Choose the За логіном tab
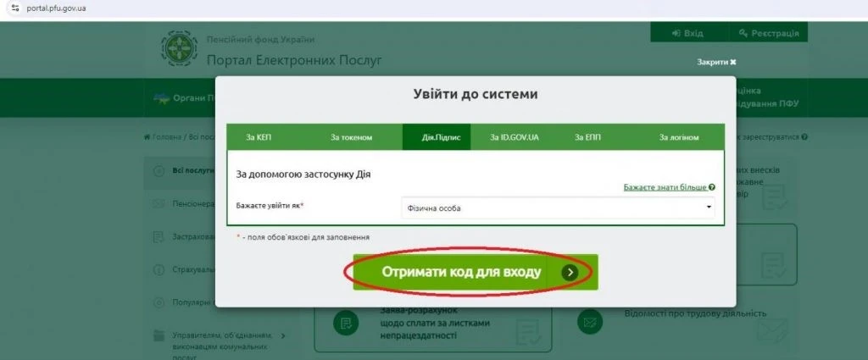 coord(679,137)
